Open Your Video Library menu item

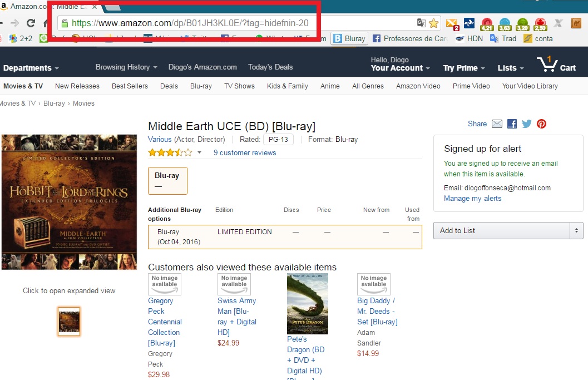530,86
